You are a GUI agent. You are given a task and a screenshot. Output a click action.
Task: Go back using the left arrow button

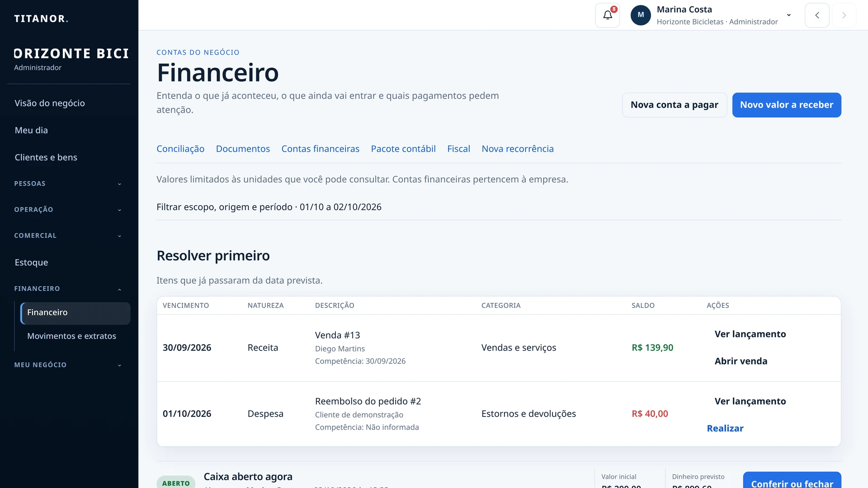click(x=817, y=15)
